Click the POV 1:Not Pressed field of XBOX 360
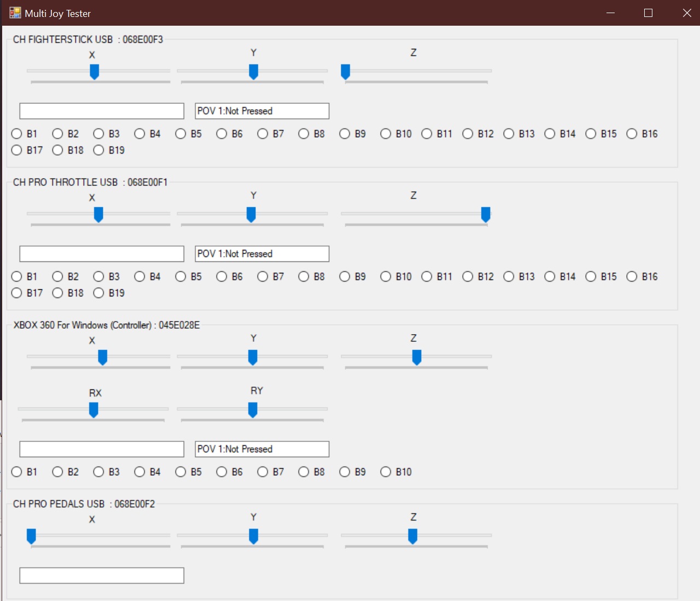This screenshot has width=700, height=601. coord(262,449)
